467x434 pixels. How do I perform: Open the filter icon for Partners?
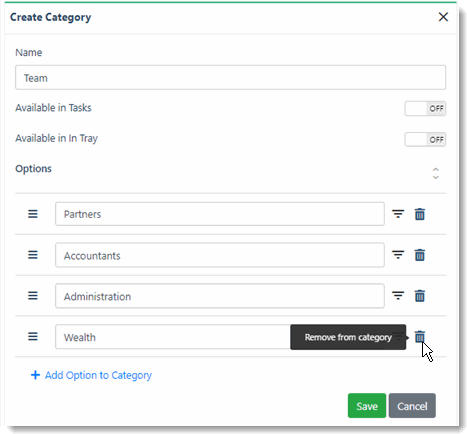(x=398, y=214)
